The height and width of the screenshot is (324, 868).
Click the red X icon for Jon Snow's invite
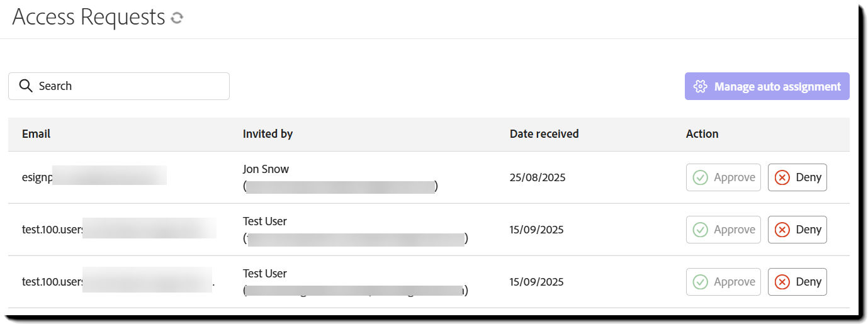click(x=782, y=177)
